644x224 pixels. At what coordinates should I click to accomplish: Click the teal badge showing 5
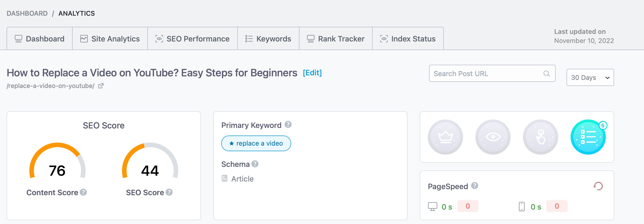588,137
